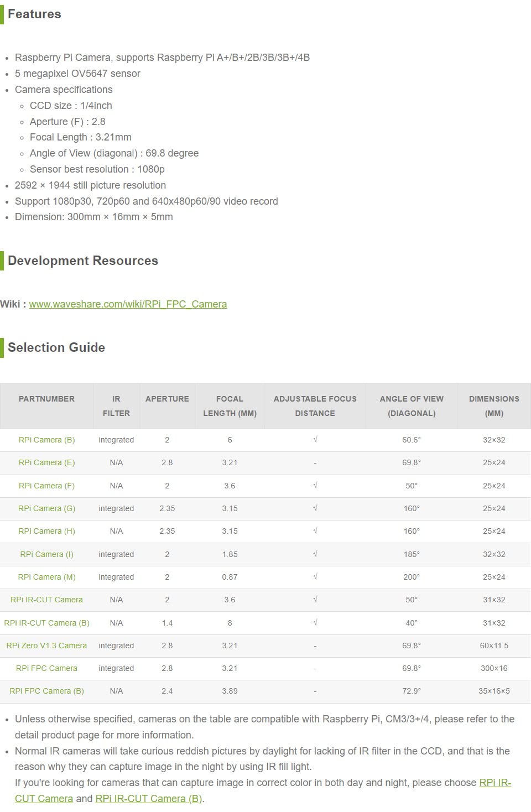Screen dimensions: 531x812
Task: Click the checkmark in the RPi Camera (B) row
Action: click(x=315, y=440)
